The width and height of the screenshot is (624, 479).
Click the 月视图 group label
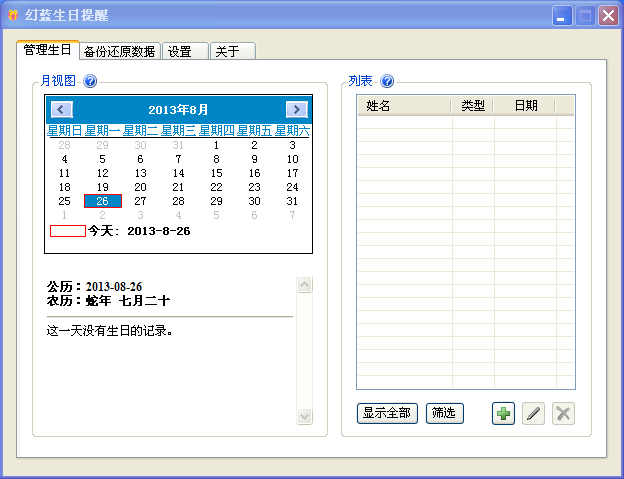[58, 81]
